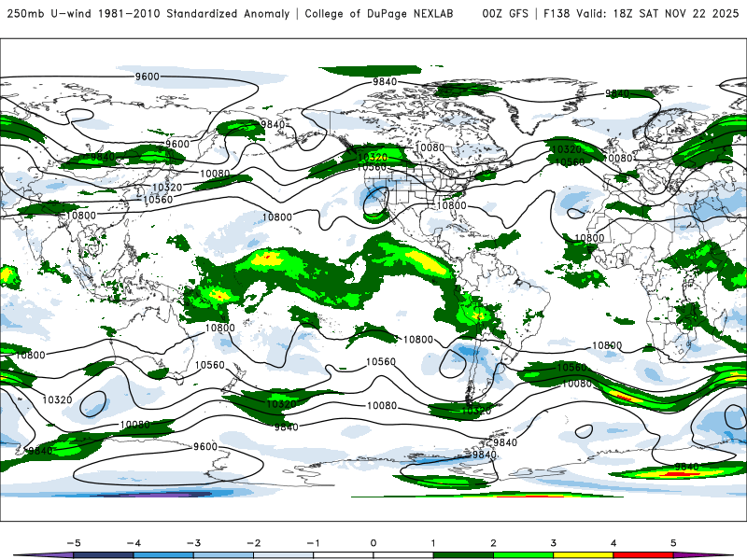
Task: Click the colorbar tick label '0'
Action: click(373, 543)
